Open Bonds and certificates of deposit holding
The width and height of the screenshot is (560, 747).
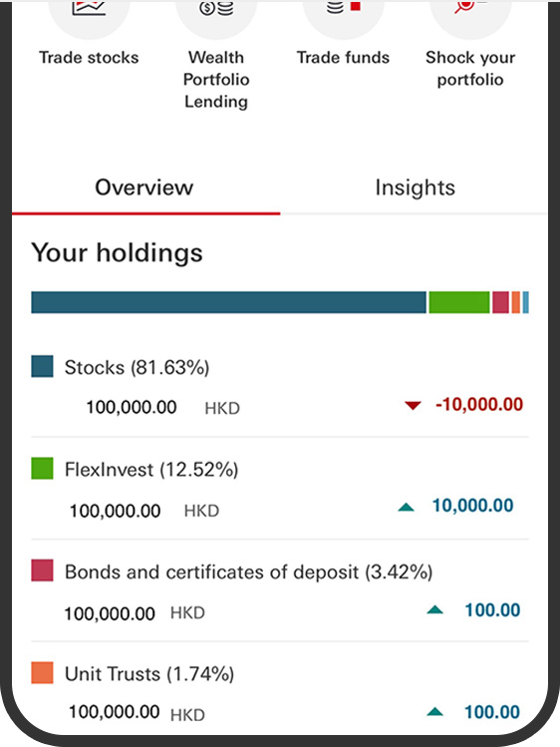(280, 591)
